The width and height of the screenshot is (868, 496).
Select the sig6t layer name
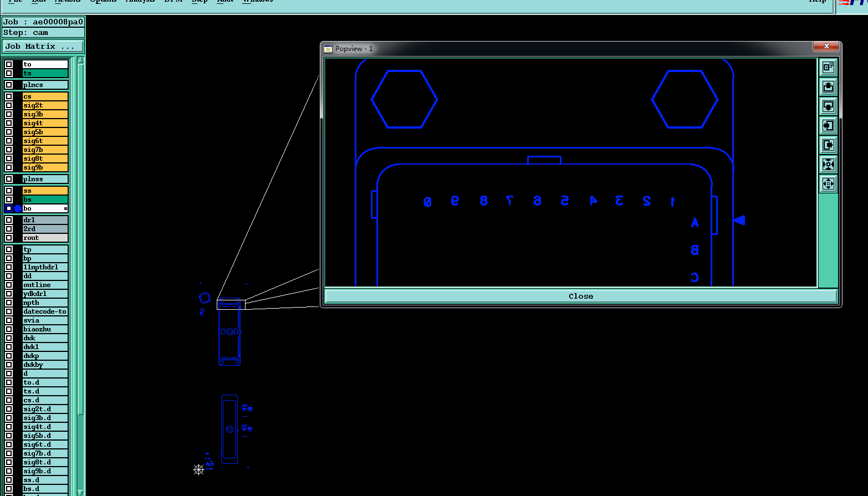pyautogui.click(x=45, y=141)
